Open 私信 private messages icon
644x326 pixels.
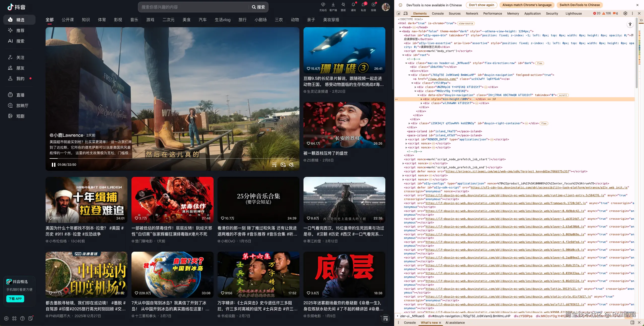click(x=363, y=5)
